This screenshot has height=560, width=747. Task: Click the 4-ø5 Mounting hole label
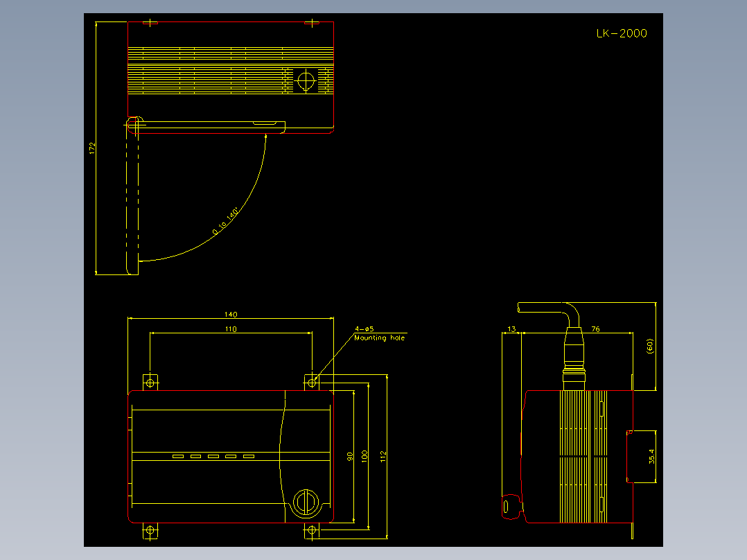[x=378, y=334]
